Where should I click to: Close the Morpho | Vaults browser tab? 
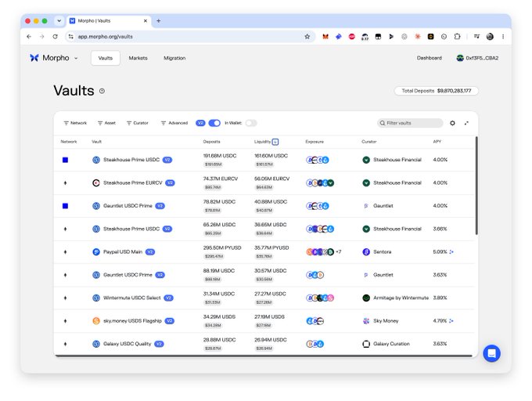point(146,20)
